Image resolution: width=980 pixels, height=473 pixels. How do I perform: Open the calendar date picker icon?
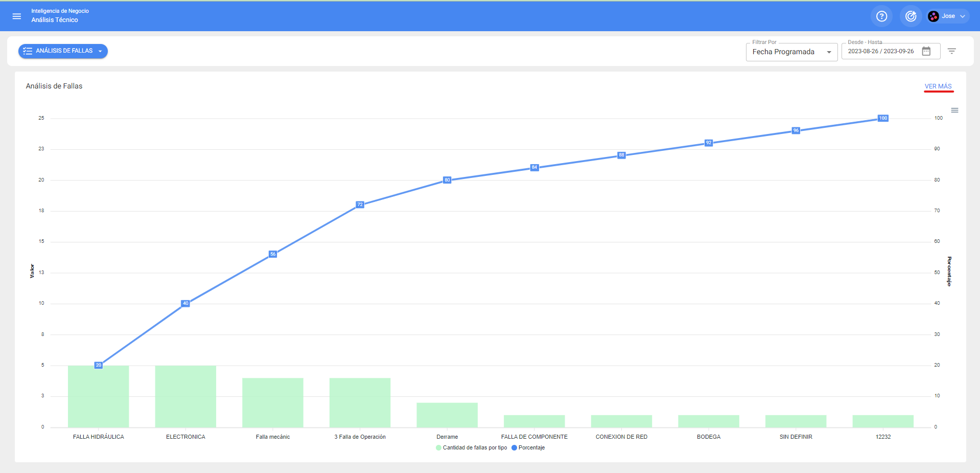926,51
